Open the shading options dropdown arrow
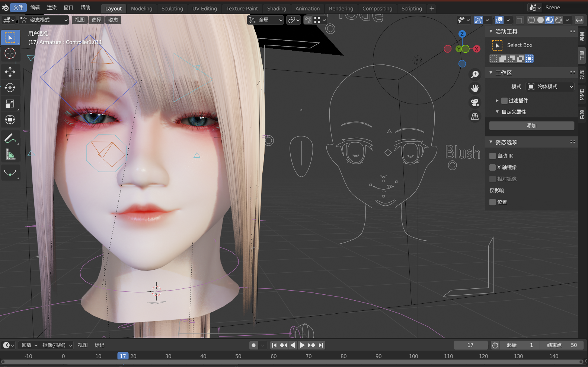588x367 pixels. pos(568,20)
